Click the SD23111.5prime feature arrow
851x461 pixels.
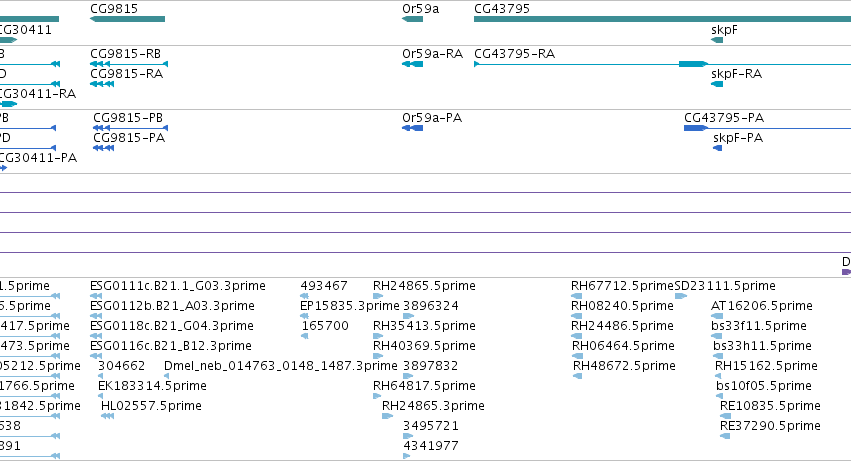(x=681, y=296)
